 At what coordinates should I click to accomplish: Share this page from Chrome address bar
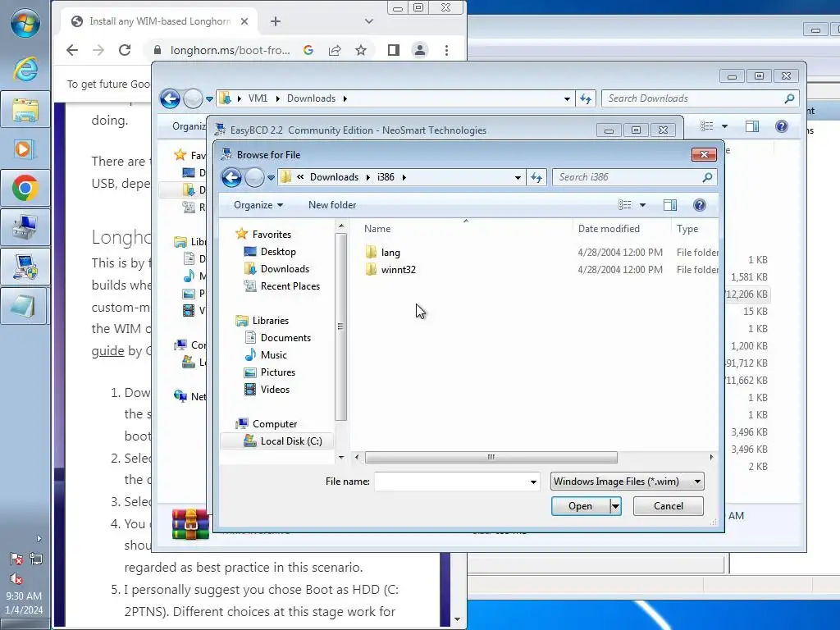[x=335, y=50]
